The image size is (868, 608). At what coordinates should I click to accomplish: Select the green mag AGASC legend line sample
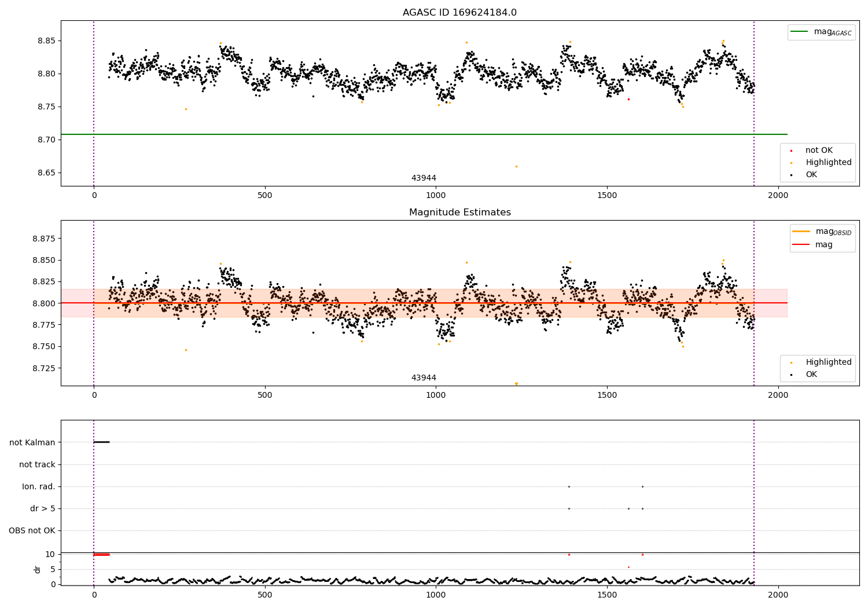click(x=800, y=32)
